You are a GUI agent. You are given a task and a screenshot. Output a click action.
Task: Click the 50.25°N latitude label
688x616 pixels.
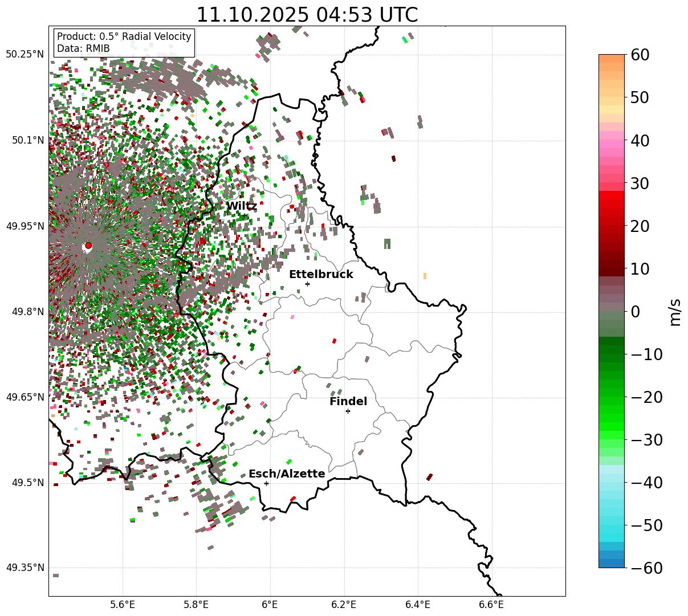point(25,55)
